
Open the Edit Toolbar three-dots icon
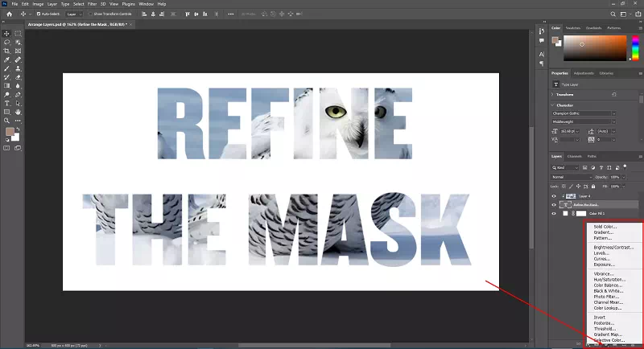click(x=18, y=121)
